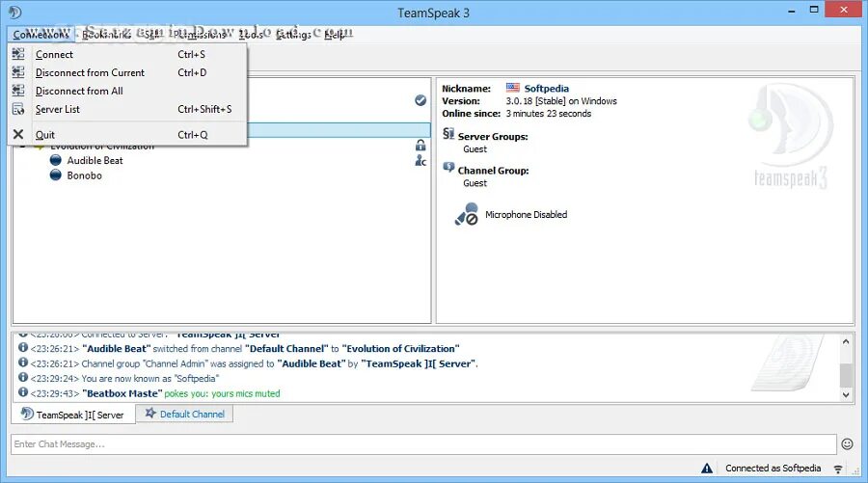
Task: Click the Channel Group icon
Action: click(x=448, y=167)
